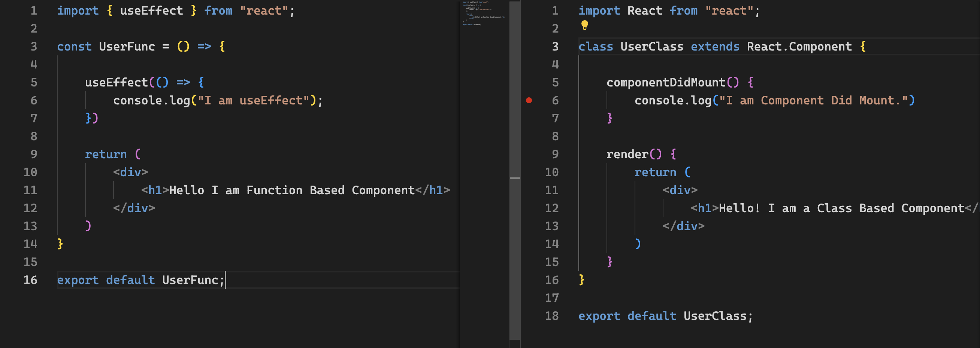The image size is (980, 348).
Task: Click 'render()' method name
Action: tap(634, 154)
